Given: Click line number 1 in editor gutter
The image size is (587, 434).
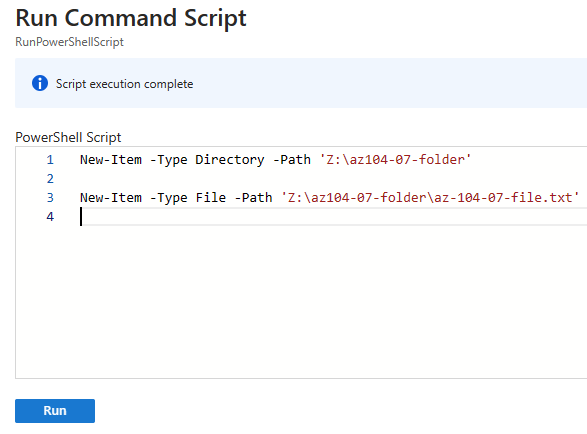Looking at the screenshot, I should coord(50,160).
